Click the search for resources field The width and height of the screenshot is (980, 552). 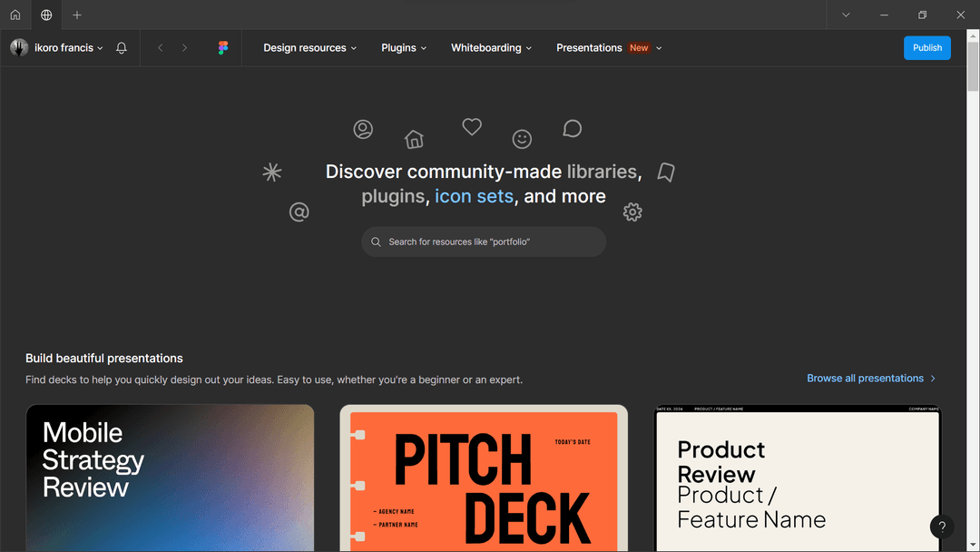(x=490, y=242)
